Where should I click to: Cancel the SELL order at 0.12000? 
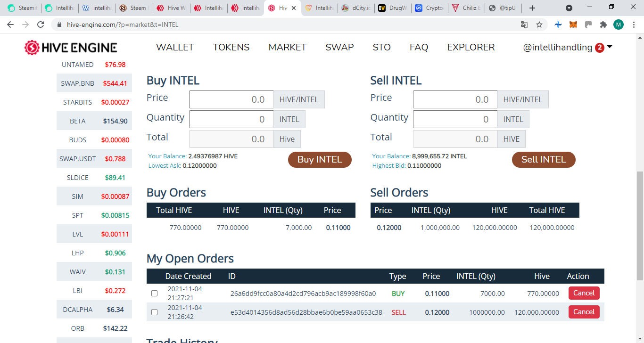click(x=584, y=312)
